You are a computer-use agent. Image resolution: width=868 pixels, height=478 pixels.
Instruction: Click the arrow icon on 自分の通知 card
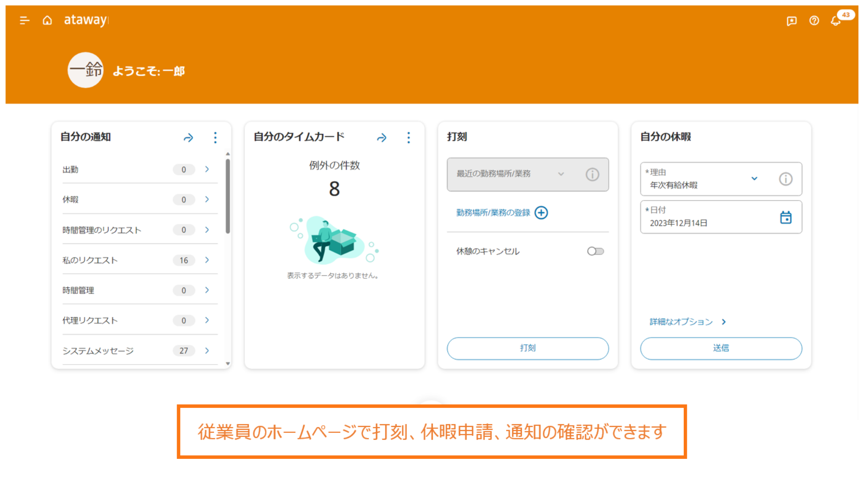[188, 138]
